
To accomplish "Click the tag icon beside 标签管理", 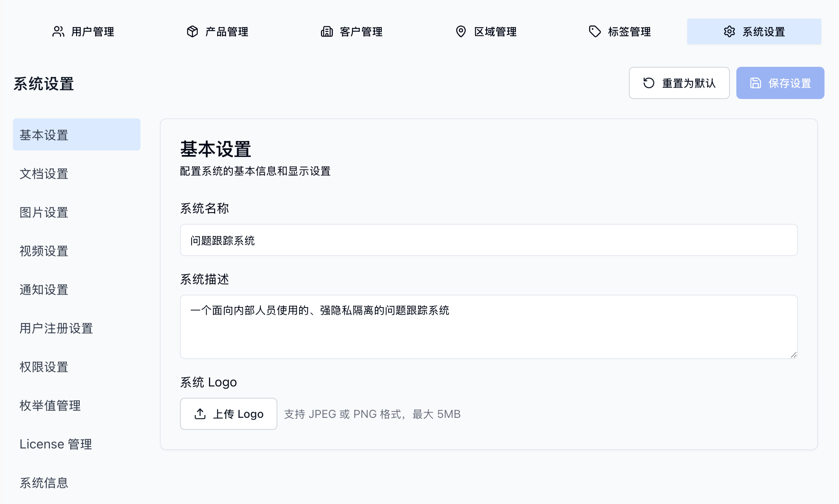I will click(594, 31).
